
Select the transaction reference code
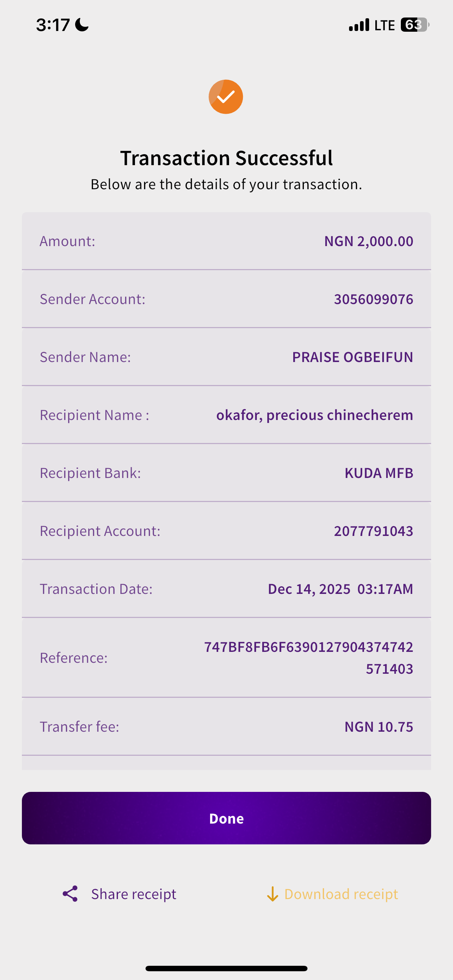(x=308, y=657)
